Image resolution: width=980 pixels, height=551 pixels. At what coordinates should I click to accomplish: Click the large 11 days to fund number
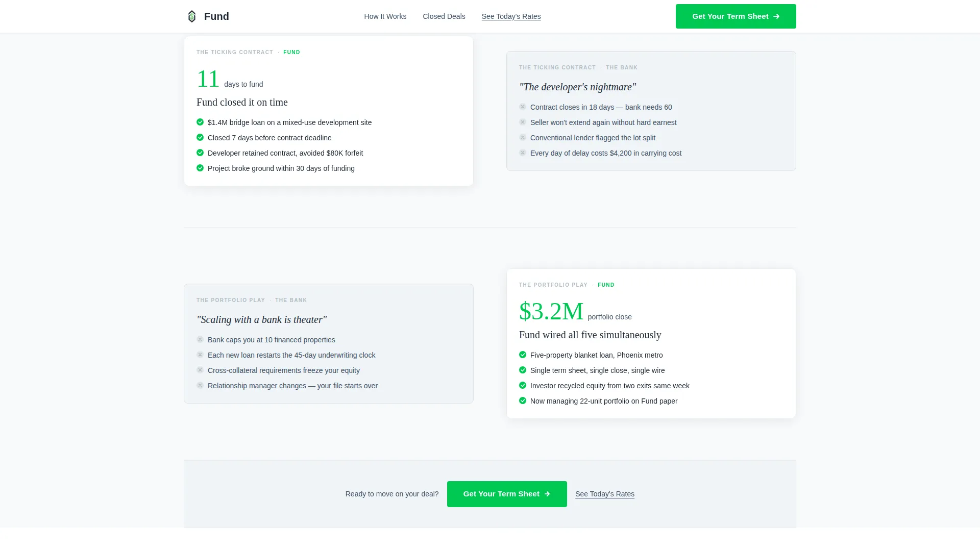208,79
